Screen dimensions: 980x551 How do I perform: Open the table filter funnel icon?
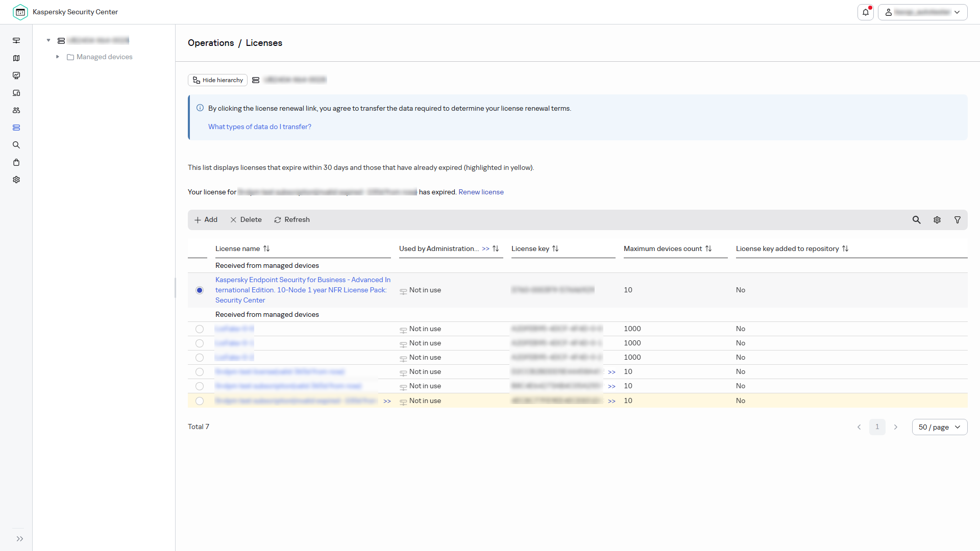(x=958, y=220)
